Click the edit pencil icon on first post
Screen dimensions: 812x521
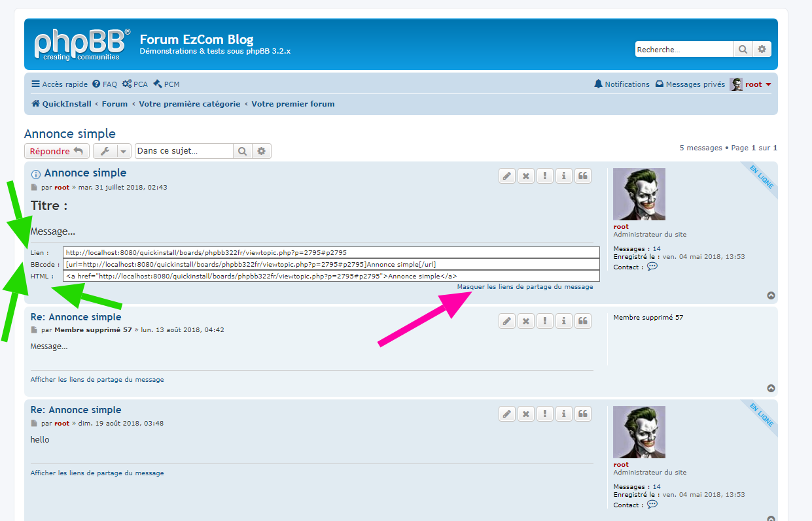click(x=507, y=176)
